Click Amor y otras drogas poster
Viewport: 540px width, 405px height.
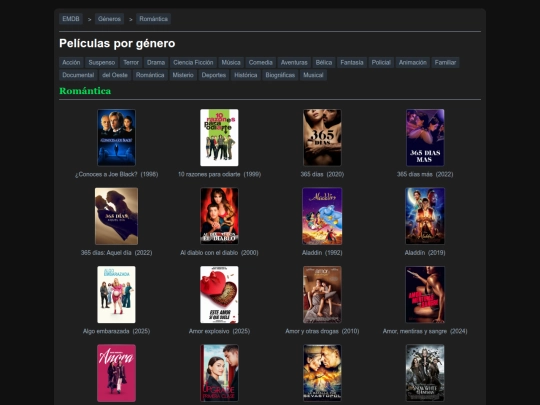coord(322,294)
